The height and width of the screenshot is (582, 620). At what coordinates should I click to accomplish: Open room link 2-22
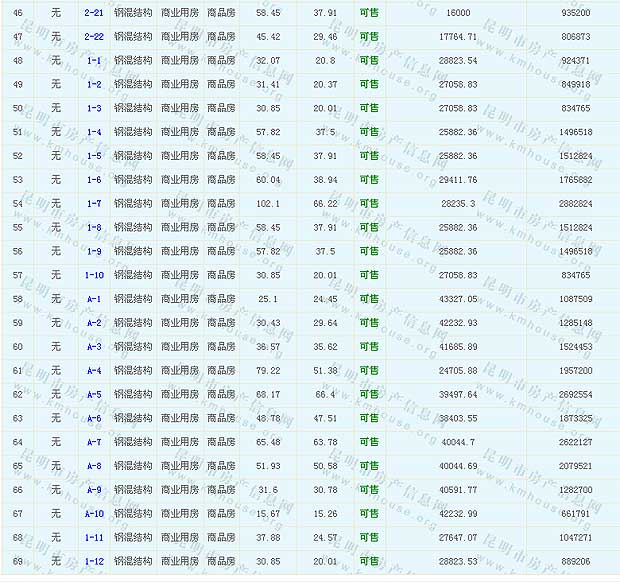pos(94,37)
